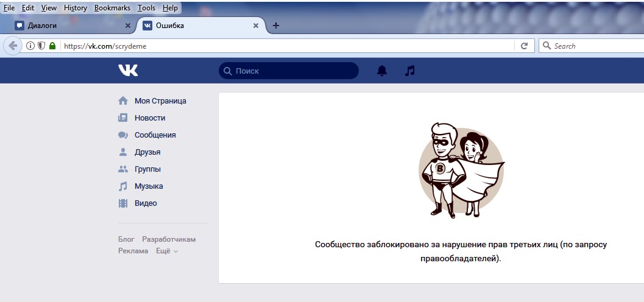Click the VK logo in header
This screenshot has width=644, height=302.
click(x=128, y=71)
